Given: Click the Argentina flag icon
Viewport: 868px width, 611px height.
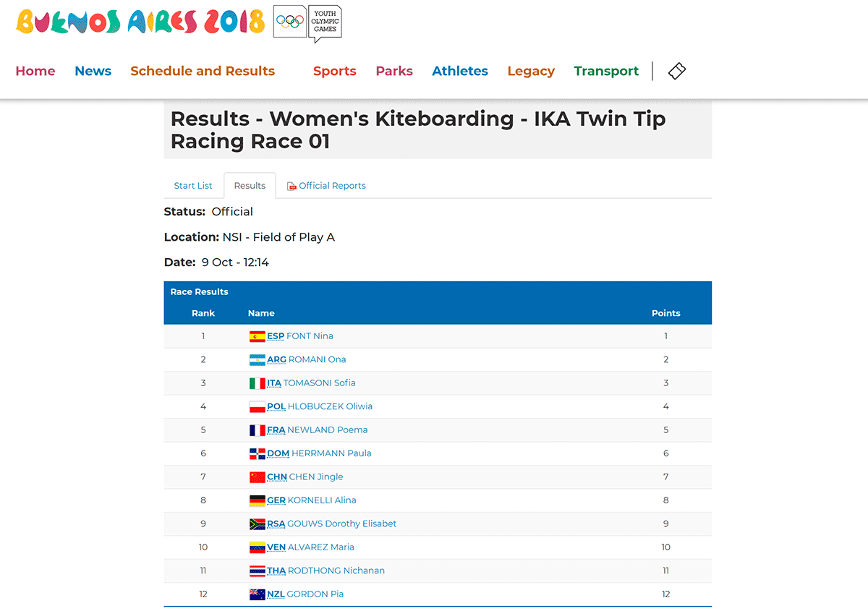Looking at the screenshot, I should click(257, 359).
